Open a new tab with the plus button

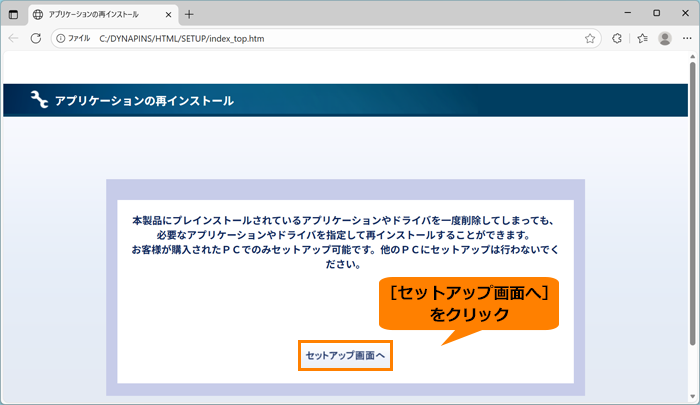190,14
